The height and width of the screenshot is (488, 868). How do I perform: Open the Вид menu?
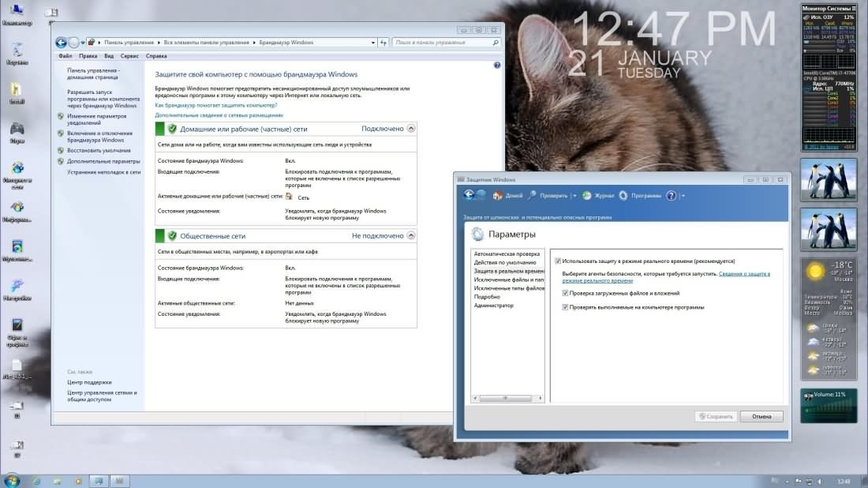pos(109,56)
